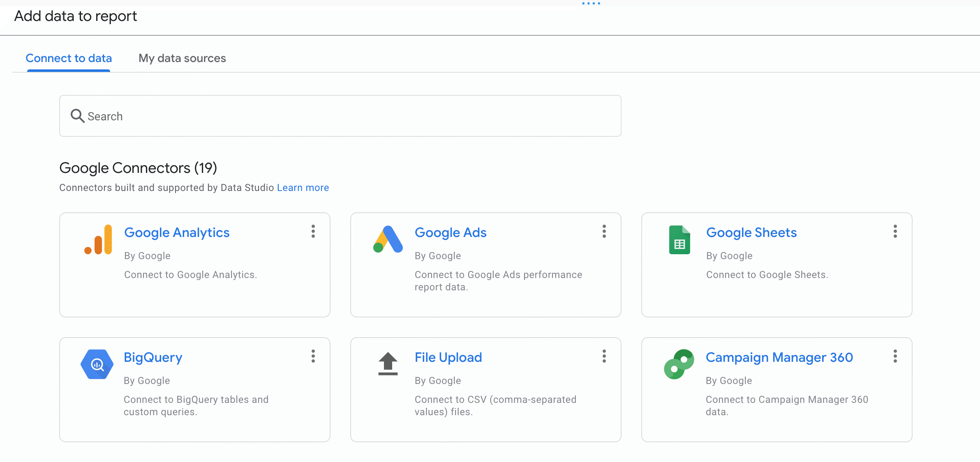
Task: Click the blue BigQuery hexagon icon
Action: coord(97,364)
